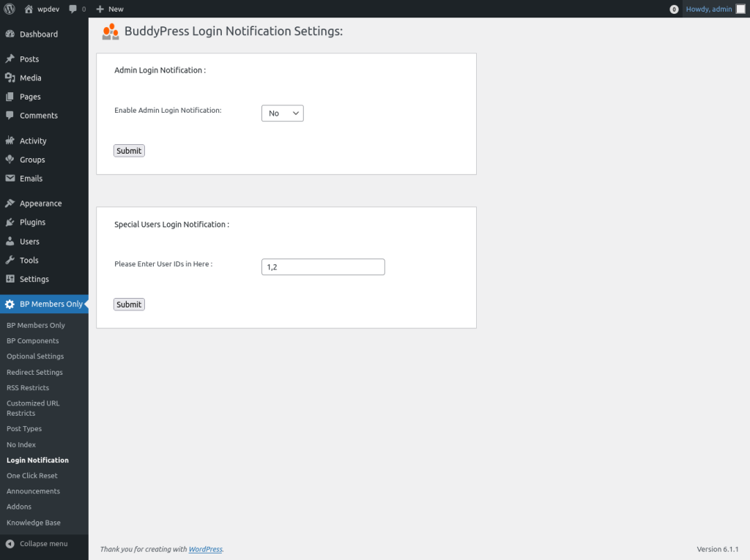Viewport: 750px width, 560px height.
Task: Click the Media icon in the sidebar
Action: pos(12,78)
